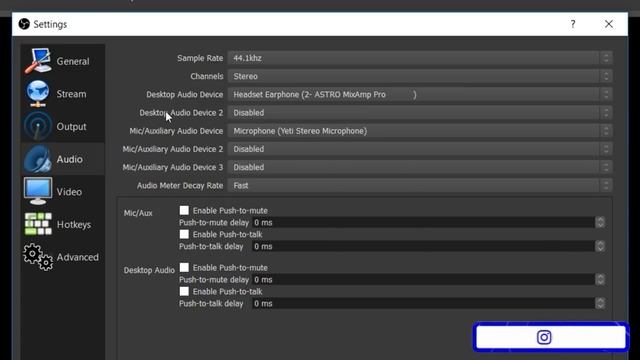Open Mic/Auxiliary Audio Device 2 dropdown
This screenshot has height=360, width=640.
pos(420,149)
